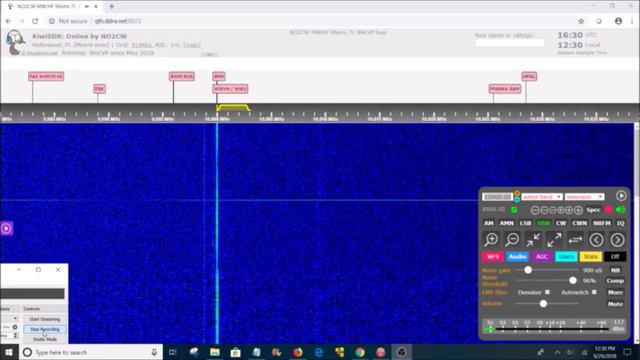This screenshot has height=360, width=640.
Task: Click the red record circle icon
Action: [x=609, y=210]
